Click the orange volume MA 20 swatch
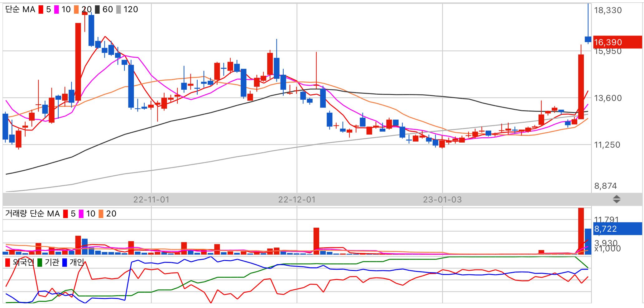Screen dimensions: 644x308 [x=101, y=214]
